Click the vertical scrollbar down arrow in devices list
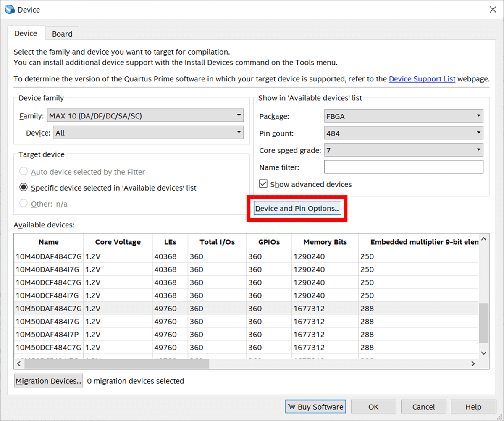504x421 pixels. click(484, 353)
